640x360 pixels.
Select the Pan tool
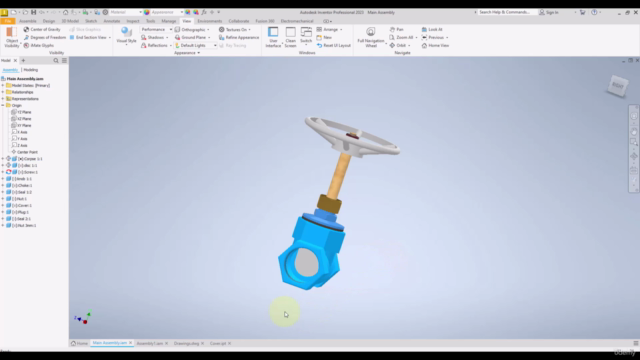pyautogui.click(x=396, y=29)
